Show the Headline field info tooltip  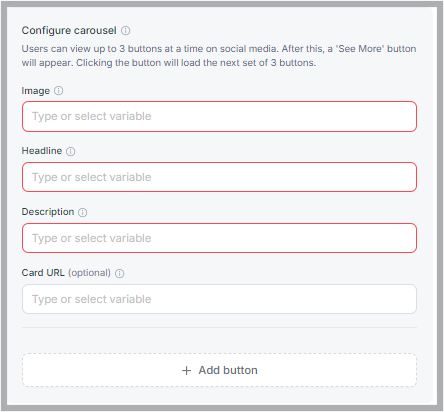70,151
